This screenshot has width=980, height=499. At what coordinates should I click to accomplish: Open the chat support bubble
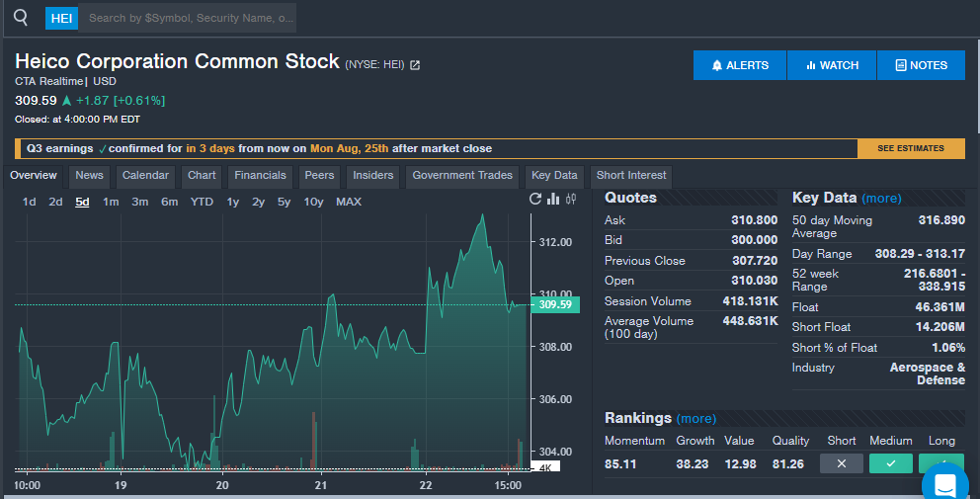945,484
